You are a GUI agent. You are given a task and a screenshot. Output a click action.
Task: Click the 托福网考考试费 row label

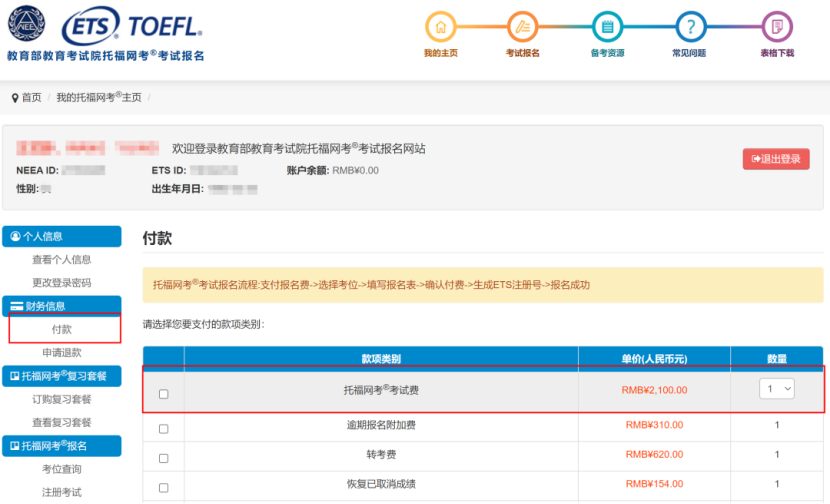tap(381, 390)
